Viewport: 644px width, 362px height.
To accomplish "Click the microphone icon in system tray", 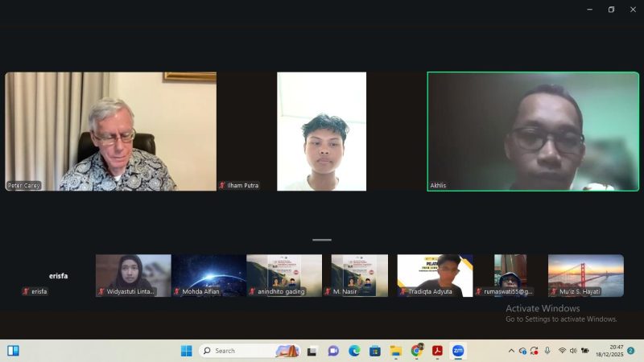I will click(x=547, y=351).
